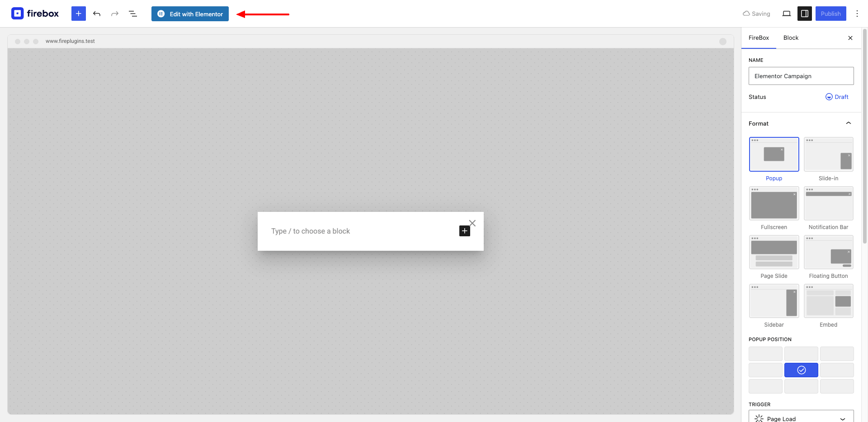This screenshot has height=422, width=868.
Task: Open the document overview list view
Action: tap(133, 14)
